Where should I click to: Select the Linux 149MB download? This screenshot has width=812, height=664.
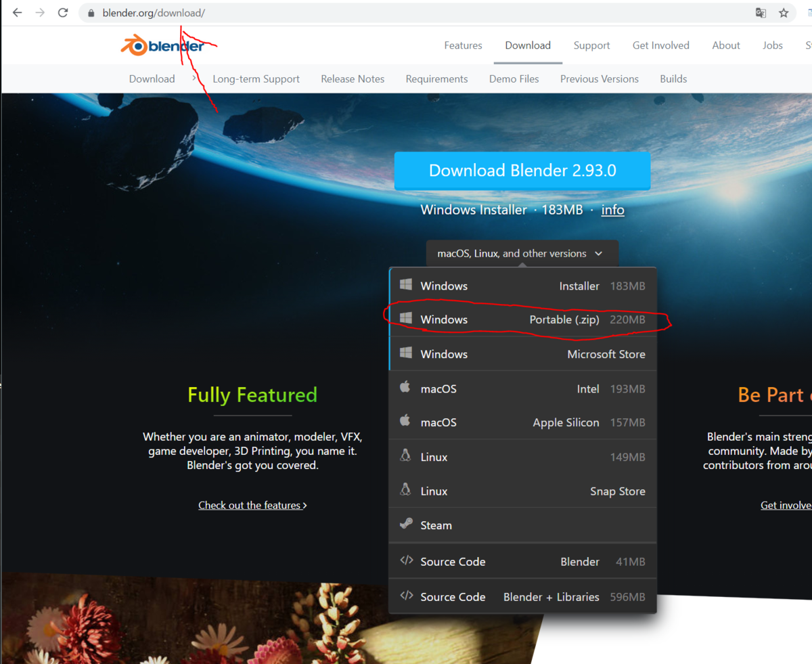pos(523,457)
